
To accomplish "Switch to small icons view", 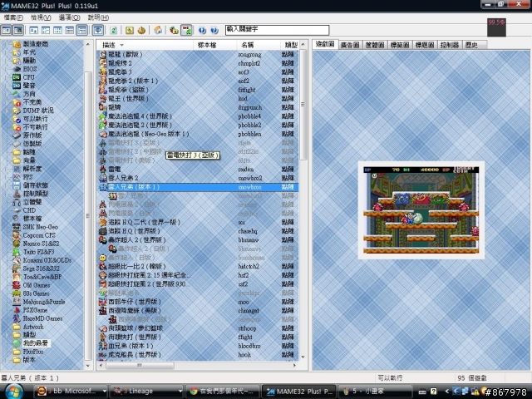I will [46, 31].
